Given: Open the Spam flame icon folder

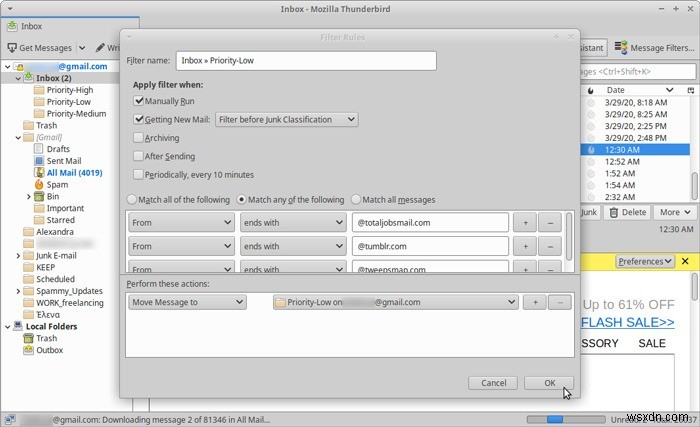Looking at the screenshot, I should (39, 184).
